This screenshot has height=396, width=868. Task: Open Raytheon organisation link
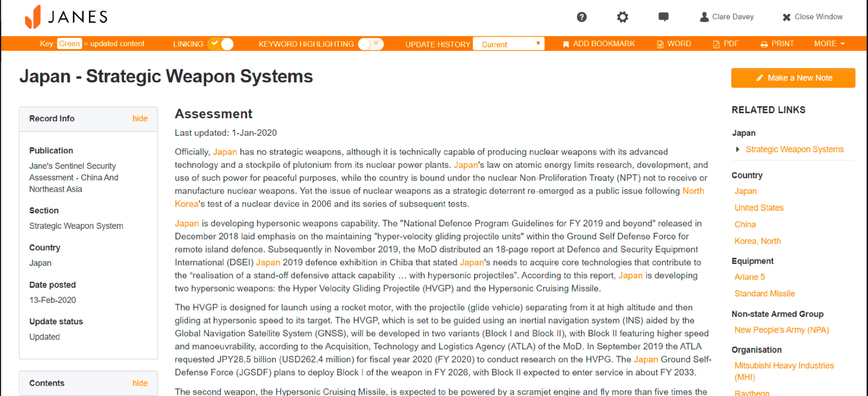pyautogui.click(x=752, y=392)
